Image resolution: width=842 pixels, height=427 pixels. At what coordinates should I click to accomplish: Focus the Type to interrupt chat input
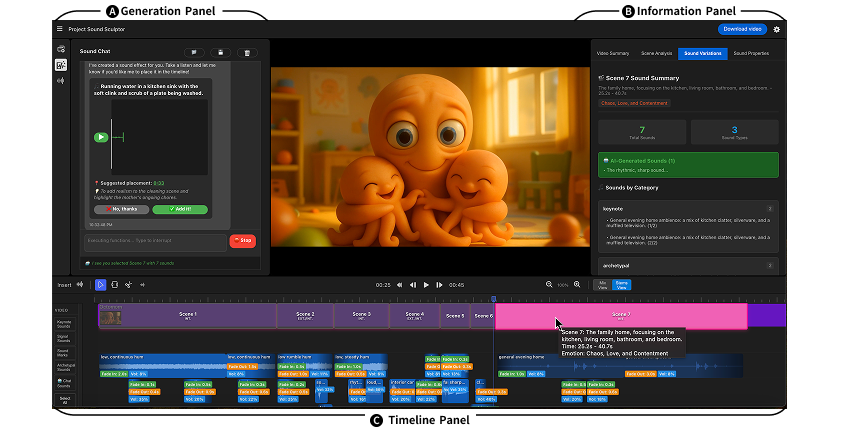[x=155, y=241]
